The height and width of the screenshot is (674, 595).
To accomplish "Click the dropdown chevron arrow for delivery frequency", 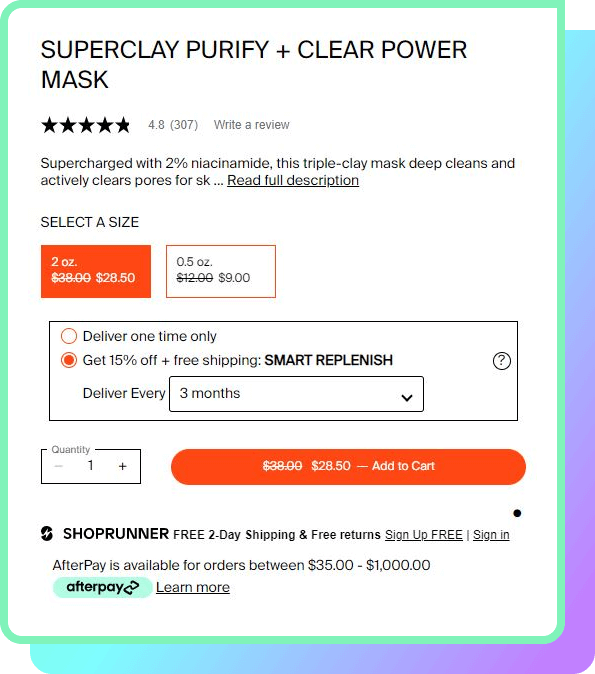I will 407,398.
